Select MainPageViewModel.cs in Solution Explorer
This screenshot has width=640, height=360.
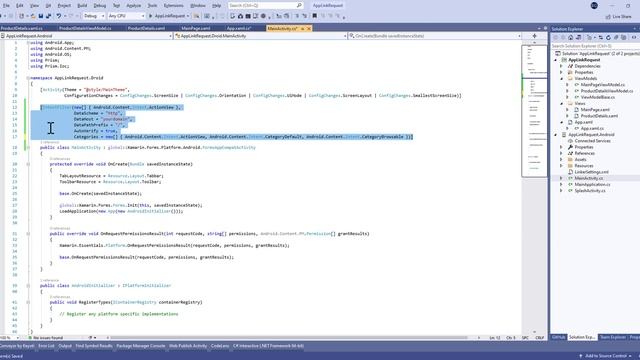pos(603,85)
